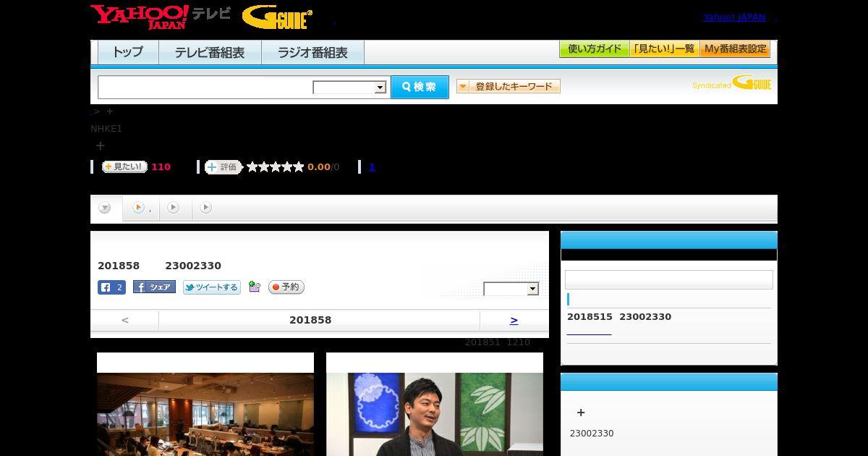Select the tab with orange play icon
Screen dimensions: 868x456
141,208
